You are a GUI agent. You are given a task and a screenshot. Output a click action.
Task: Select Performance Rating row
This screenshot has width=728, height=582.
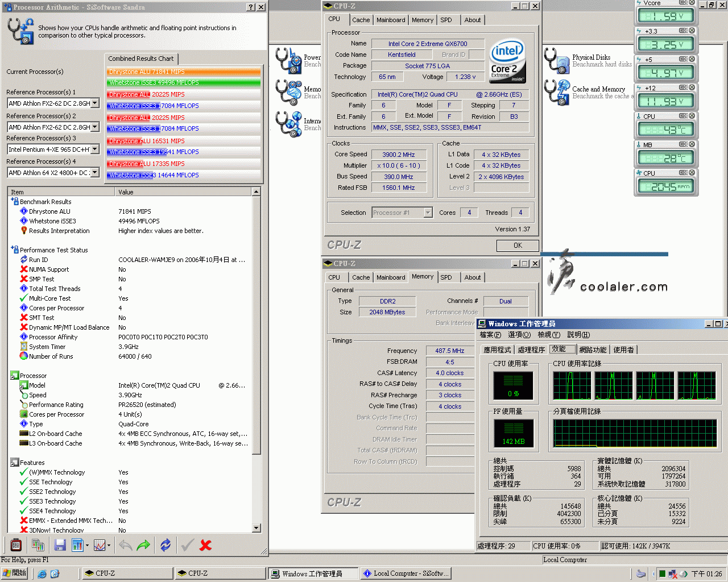tap(130, 405)
